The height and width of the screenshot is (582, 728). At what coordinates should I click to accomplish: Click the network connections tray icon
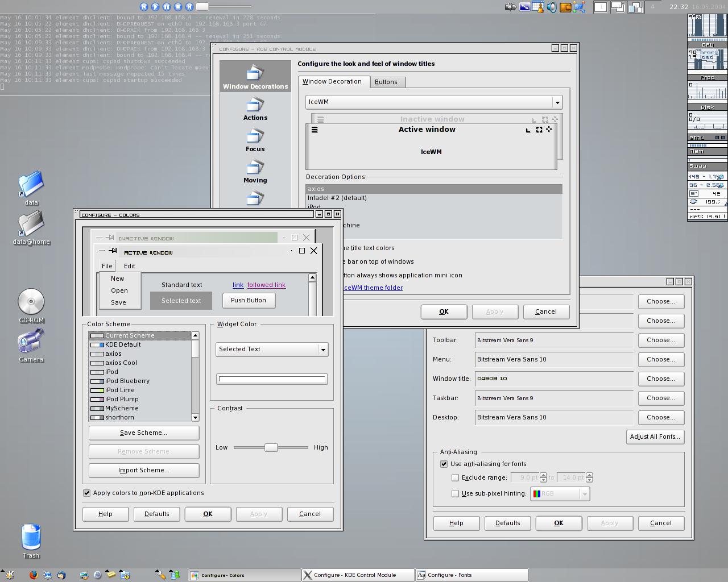pyautogui.click(x=579, y=7)
